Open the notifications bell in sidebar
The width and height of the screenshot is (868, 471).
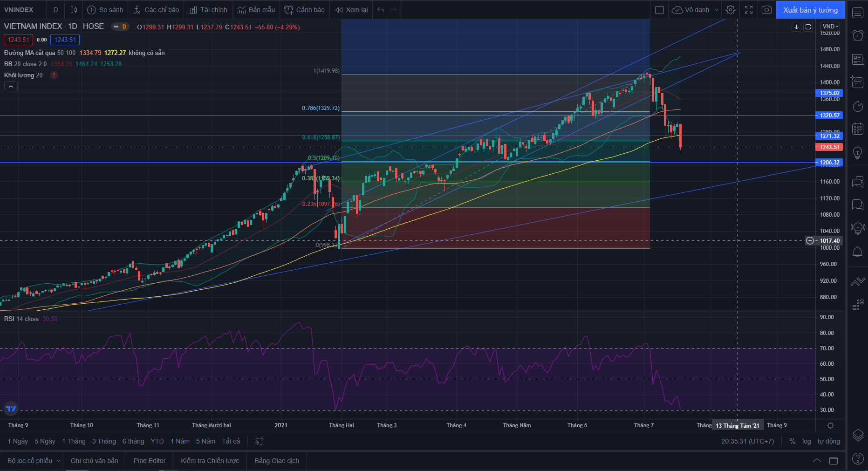pos(857,252)
